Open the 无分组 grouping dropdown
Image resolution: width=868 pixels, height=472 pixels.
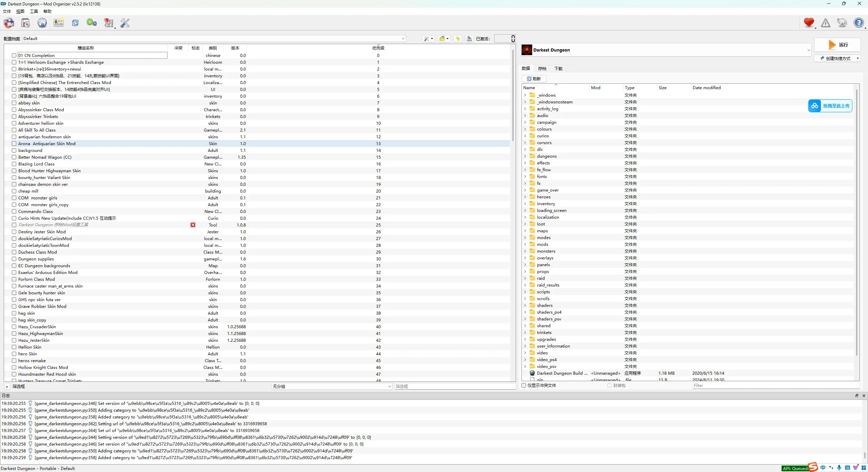coord(332,386)
